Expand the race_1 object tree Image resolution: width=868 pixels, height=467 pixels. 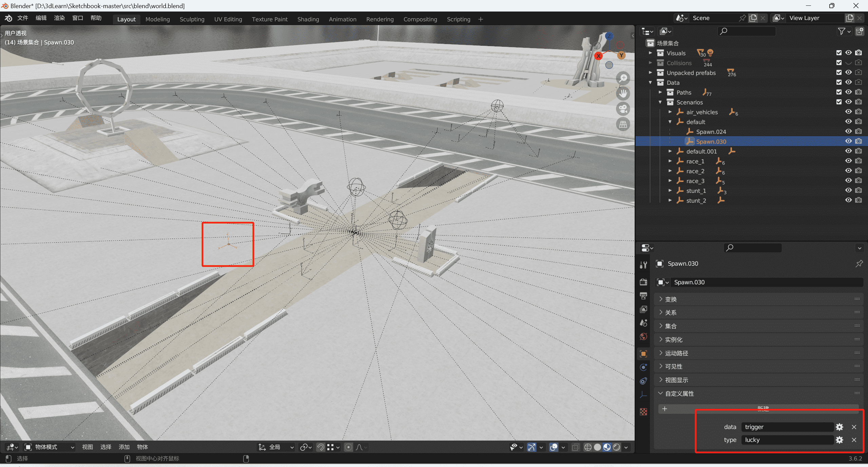[670, 161]
